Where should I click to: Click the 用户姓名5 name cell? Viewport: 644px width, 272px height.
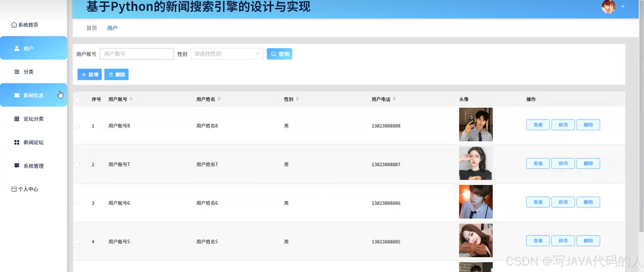pyautogui.click(x=207, y=242)
